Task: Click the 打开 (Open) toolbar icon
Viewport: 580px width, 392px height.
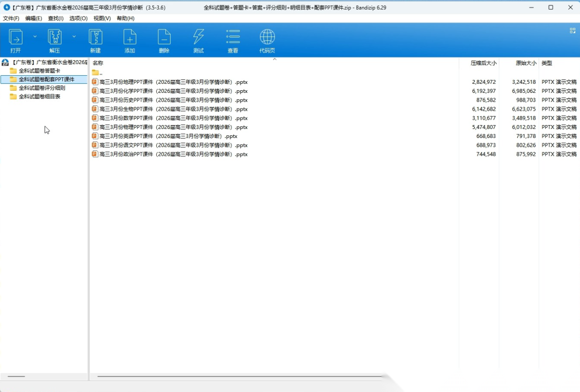Action: [x=16, y=38]
